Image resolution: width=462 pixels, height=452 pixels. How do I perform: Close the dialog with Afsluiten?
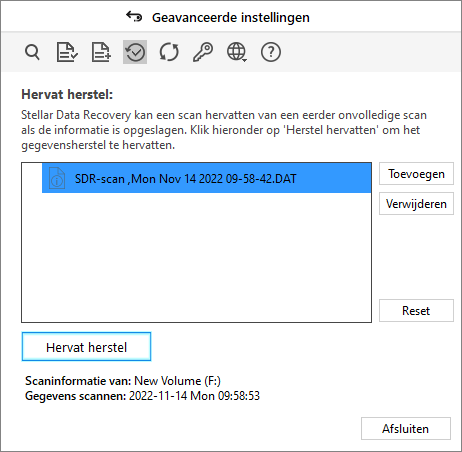[x=406, y=429]
